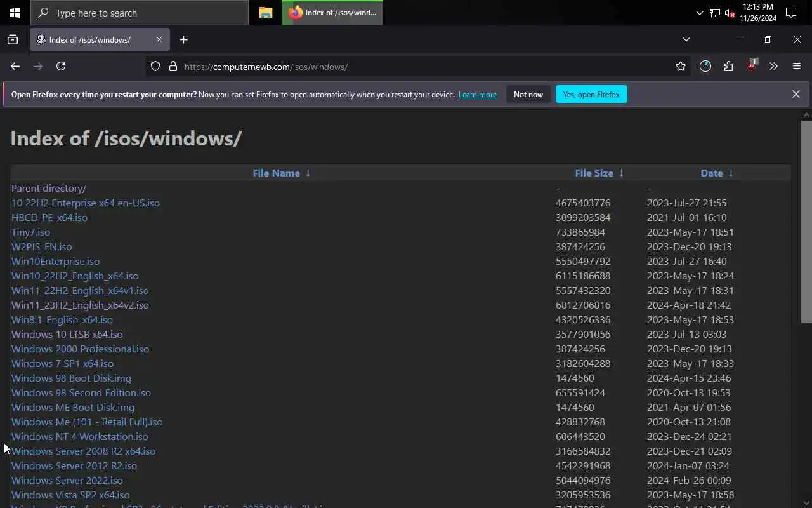Click Win8.1_English_x64.iso link
812x508 pixels.
(62, 319)
